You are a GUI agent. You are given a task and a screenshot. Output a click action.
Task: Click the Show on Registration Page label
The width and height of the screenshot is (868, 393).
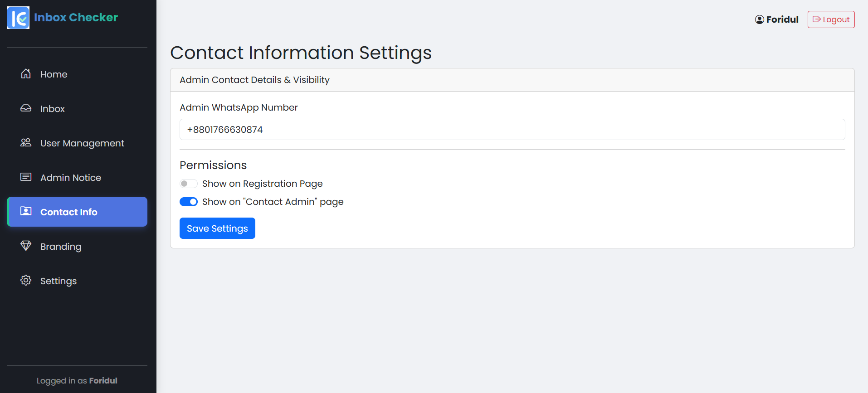pos(263,184)
